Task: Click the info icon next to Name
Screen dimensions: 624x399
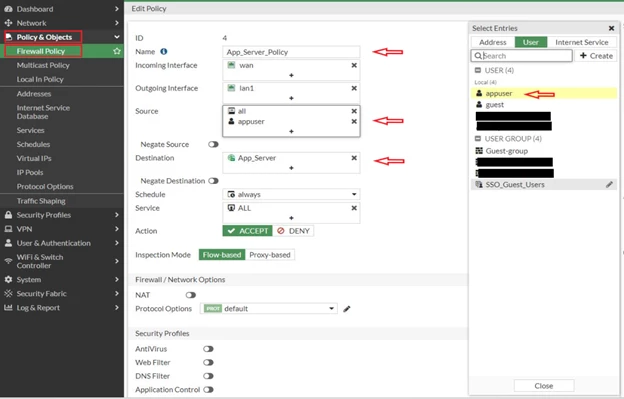Action: (164, 51)
